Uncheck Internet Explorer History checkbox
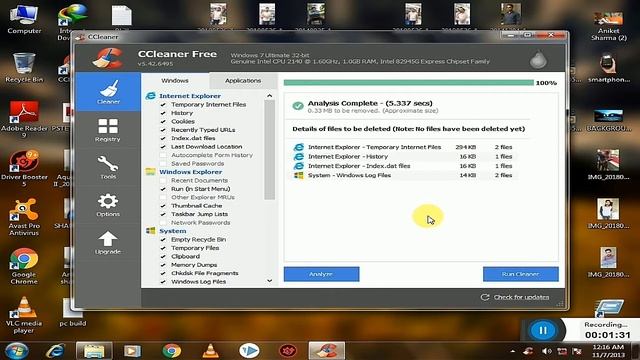 [163, 113]
